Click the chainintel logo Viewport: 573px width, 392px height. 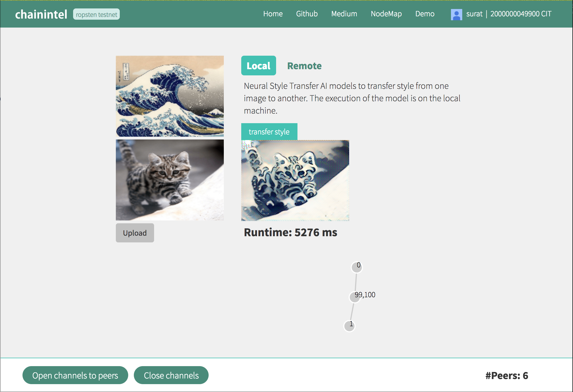(x=41, y=14)
